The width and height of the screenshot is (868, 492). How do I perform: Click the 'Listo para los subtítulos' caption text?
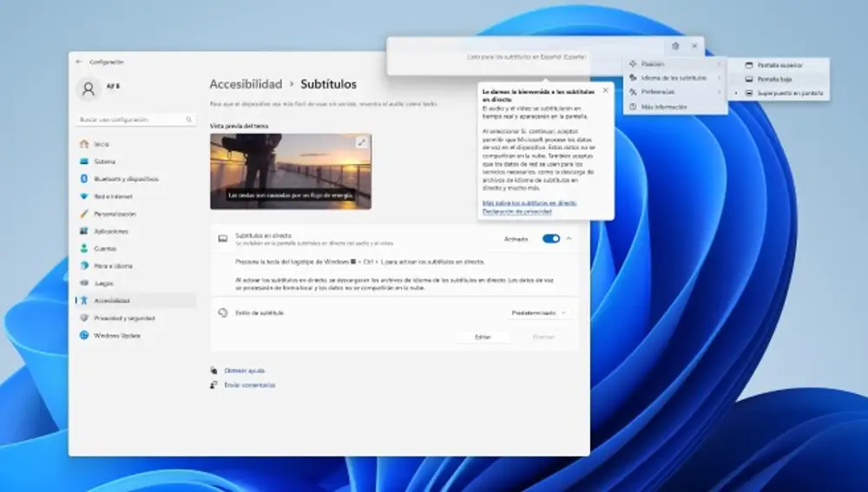pos(527,57)
